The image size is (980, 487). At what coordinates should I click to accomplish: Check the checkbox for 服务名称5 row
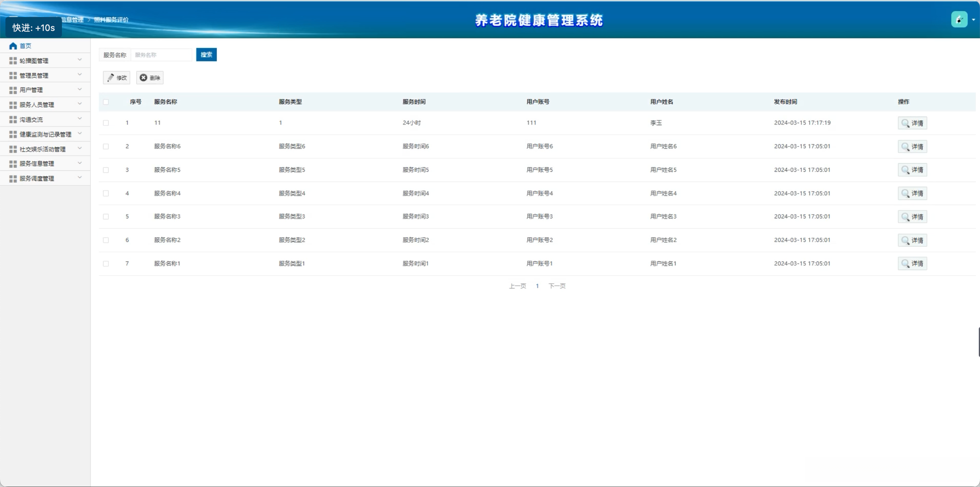pos(106,170)
